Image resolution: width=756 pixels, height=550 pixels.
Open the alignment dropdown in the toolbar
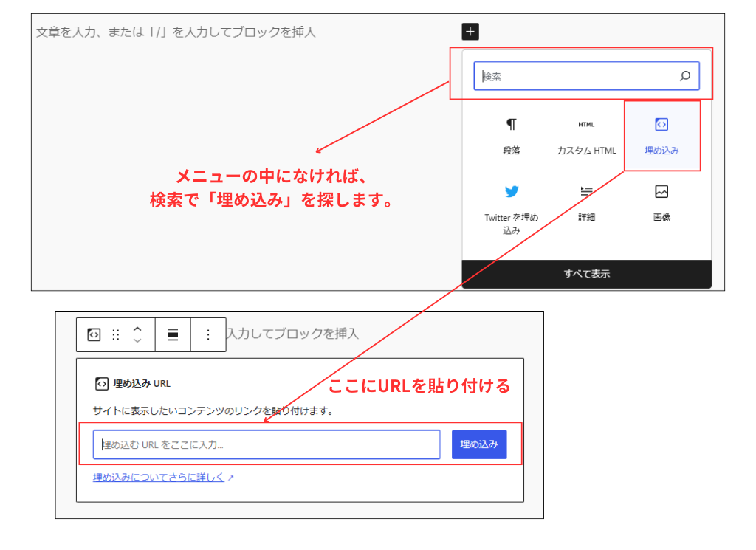[172, 334]
